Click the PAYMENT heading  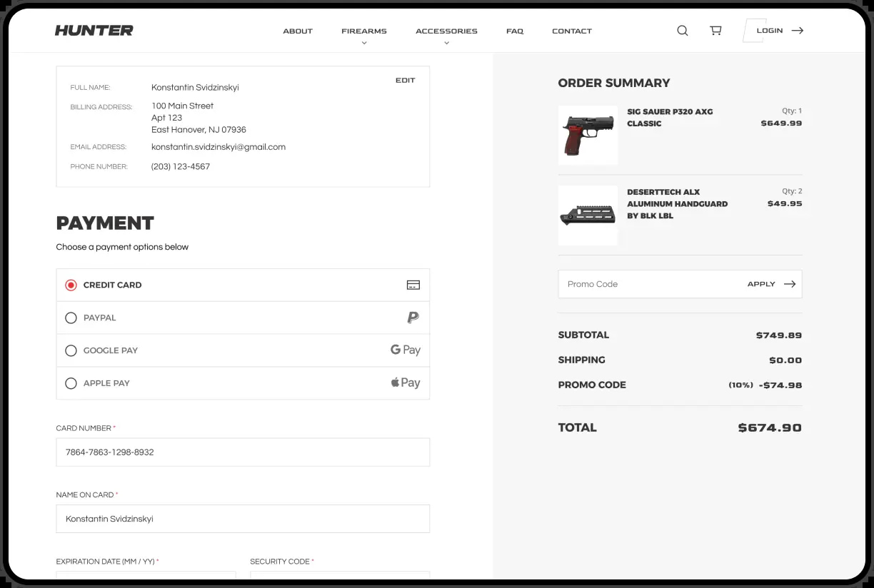point(105,223)
